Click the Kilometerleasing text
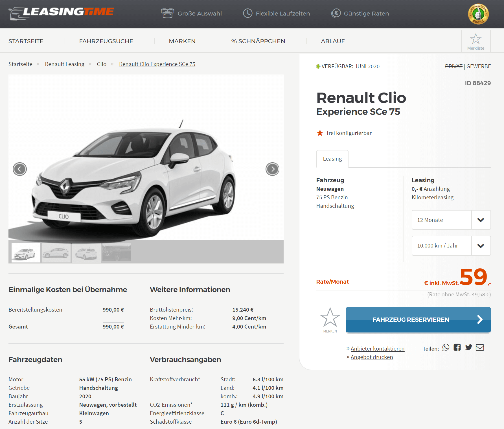 click(433, 197)
